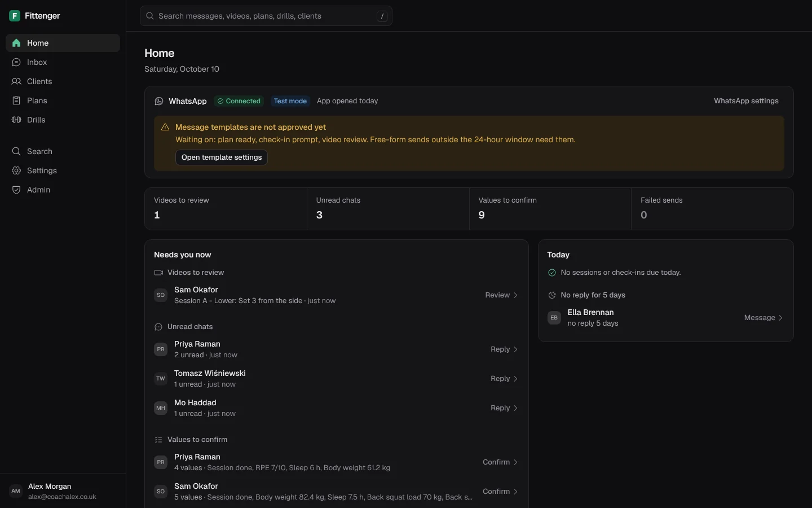Viewport: 812px width, 508px height.
Task: Click Tomasz Wiśniewski's TW avatar
Action: tap(161, 379)
